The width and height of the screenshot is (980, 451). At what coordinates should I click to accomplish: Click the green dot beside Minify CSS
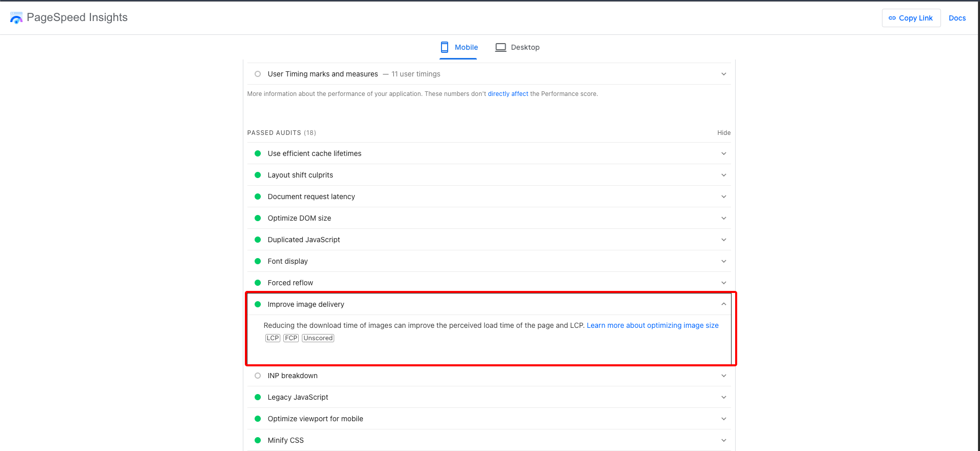(258, 440)
